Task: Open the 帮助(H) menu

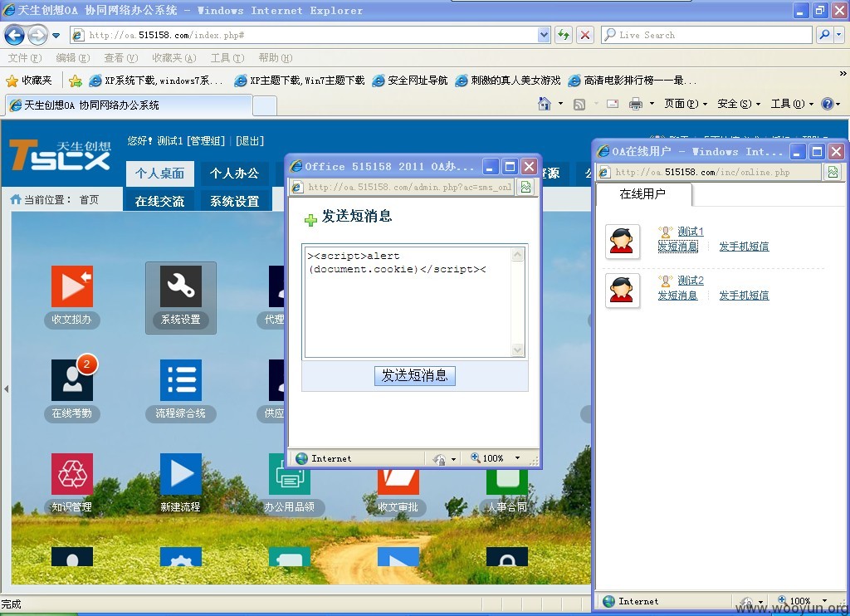Action: point(276,58)
